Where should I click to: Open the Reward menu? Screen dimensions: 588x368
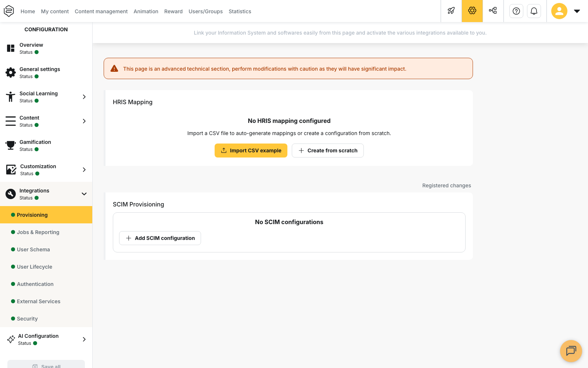pos(173,11)
